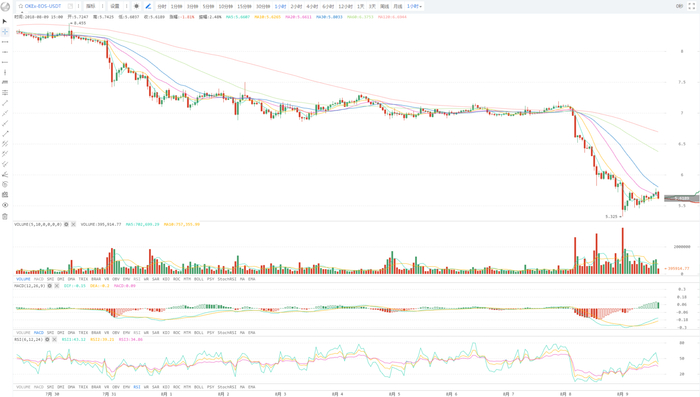This screenshot has width=700, height=397.
Task: Open the 指标 indicators dropdown
Action: pyautogui.click(x=91, y=6)
